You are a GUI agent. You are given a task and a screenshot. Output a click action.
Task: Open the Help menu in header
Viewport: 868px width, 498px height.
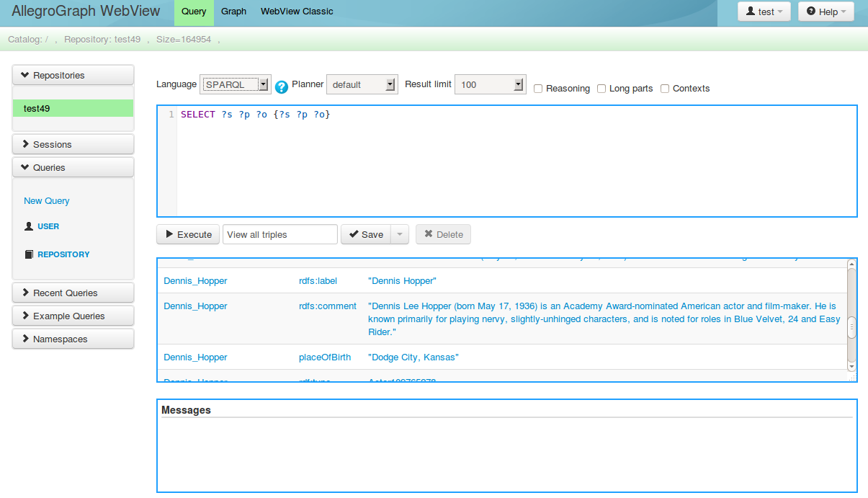click(826, 12)
